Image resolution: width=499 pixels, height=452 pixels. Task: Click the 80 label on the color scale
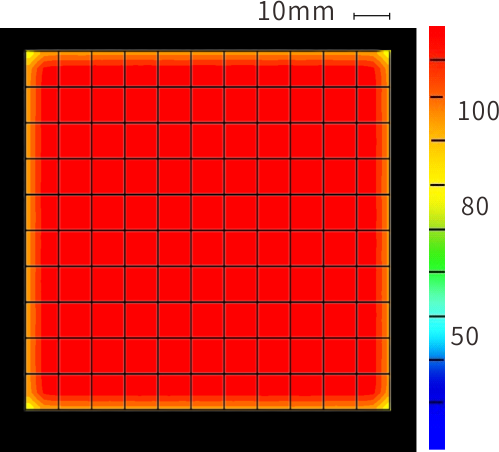click(x=475, y=206)
